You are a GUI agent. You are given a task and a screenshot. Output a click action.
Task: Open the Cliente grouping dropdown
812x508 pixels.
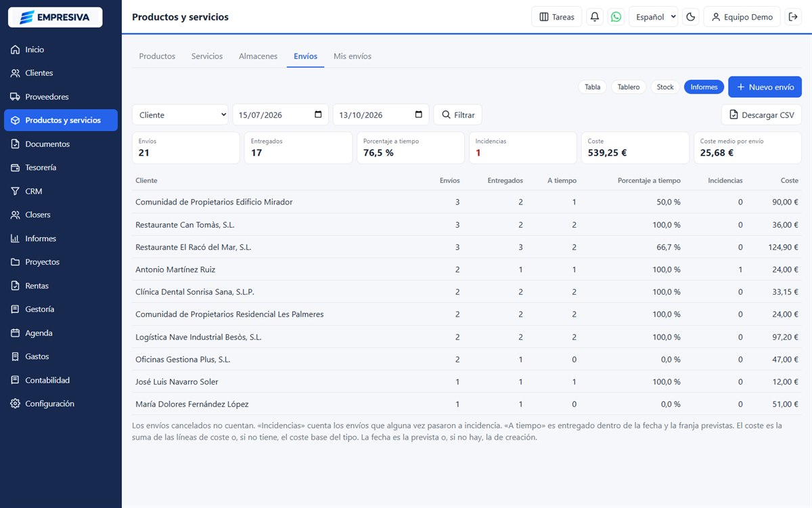click(x=180, y=115)
